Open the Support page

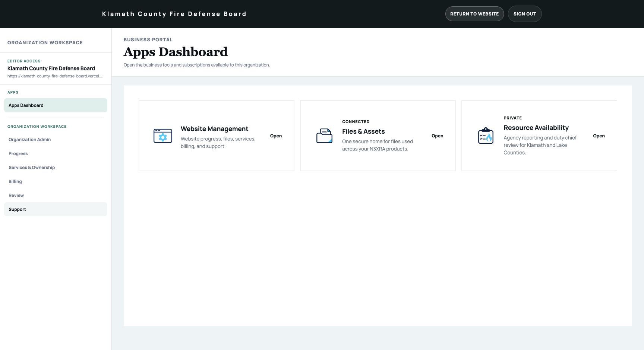(56, 209)
